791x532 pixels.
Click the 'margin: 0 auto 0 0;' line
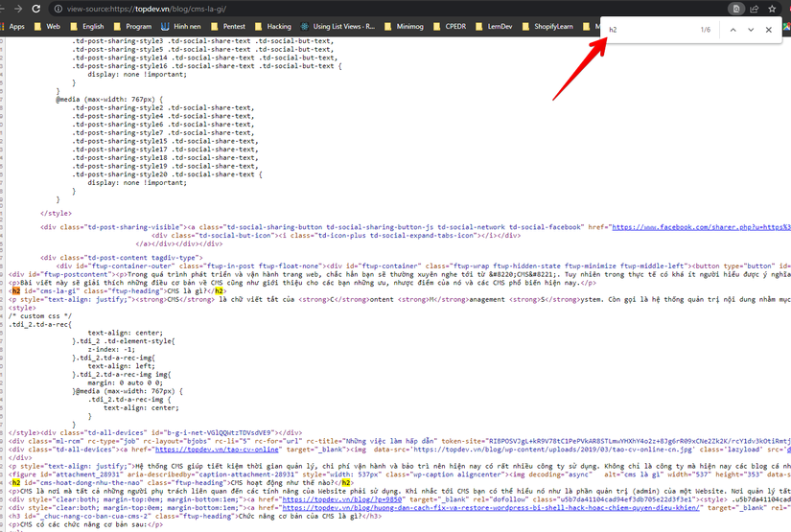(x=125, y=382)
